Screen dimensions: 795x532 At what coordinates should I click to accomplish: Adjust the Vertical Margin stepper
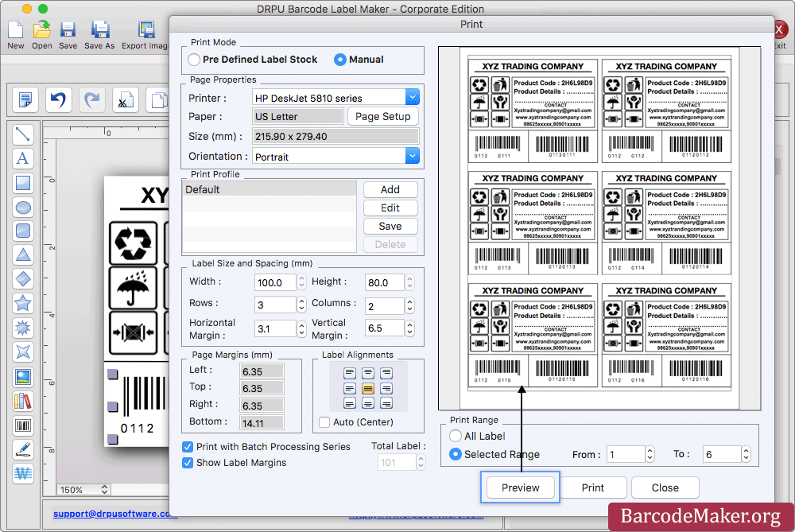point(409,328)
